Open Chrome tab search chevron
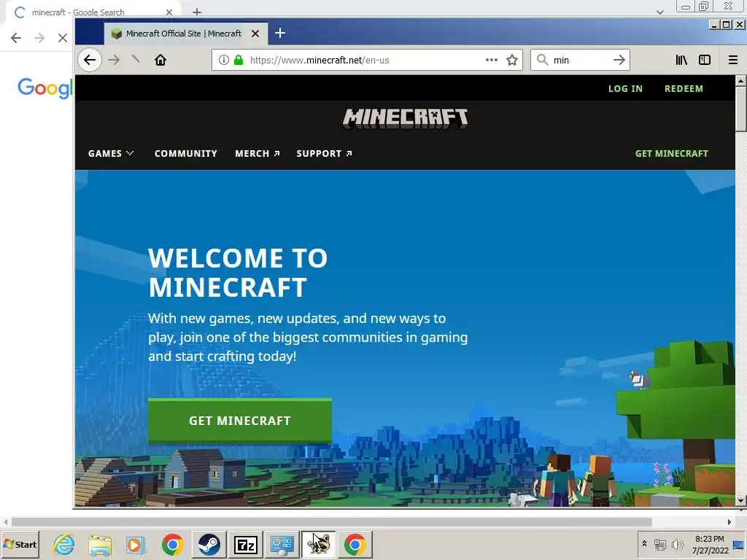 point(659,12)
